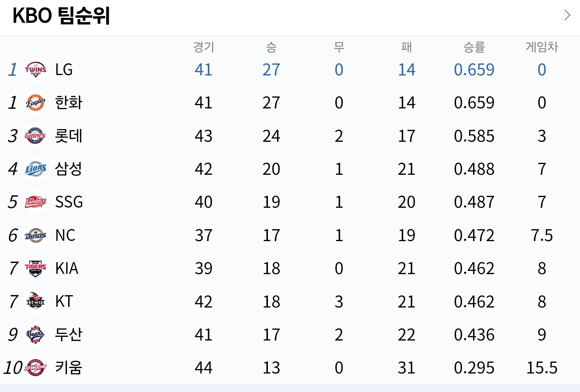Click the 두산 team name
Viewport: 580px width, 392px height.
pyautogui.click(x=69, y=335)
